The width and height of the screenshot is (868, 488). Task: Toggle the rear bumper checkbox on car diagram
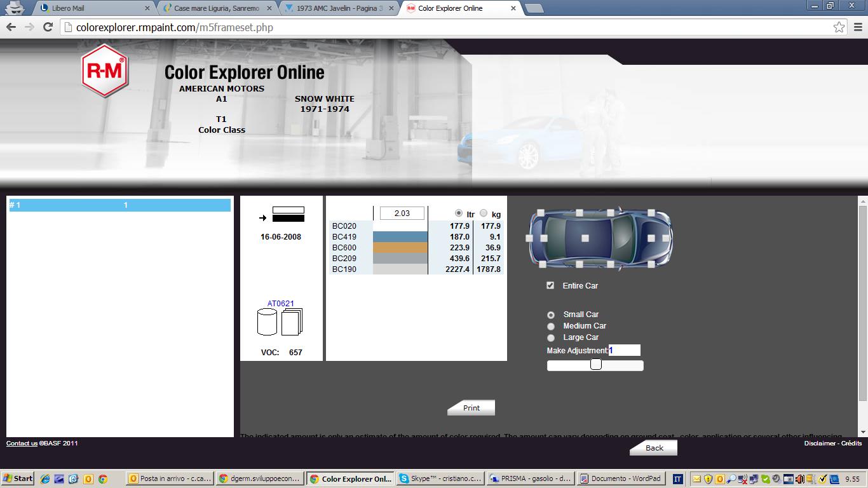529,238
